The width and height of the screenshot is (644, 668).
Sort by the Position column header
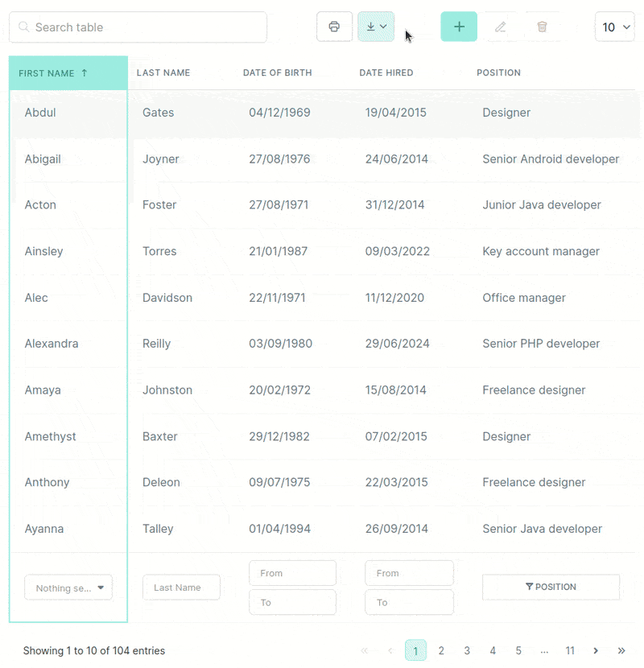498,73
